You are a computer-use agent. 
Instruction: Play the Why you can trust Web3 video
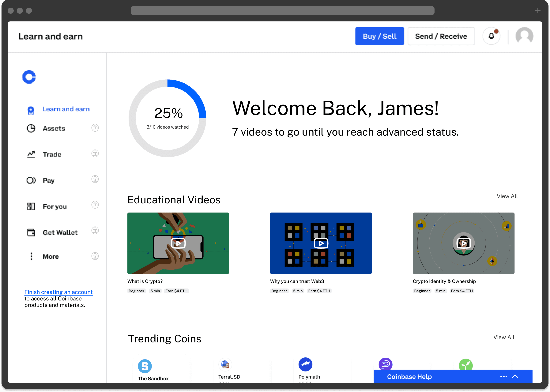click(x=321, y=243)
